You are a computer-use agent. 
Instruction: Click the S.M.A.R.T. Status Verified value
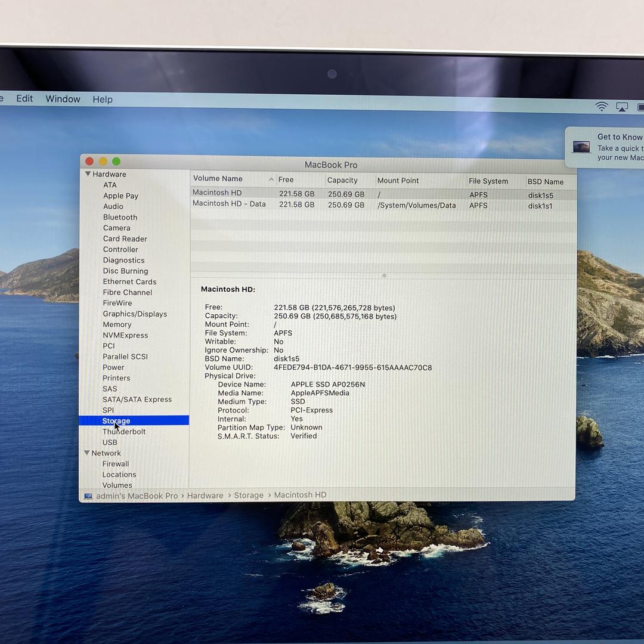coord(304,436)
